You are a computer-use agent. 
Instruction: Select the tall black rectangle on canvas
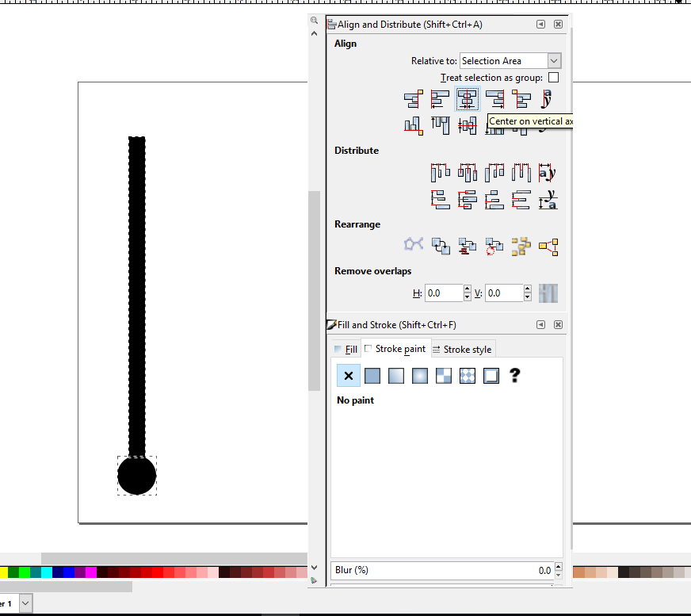point(136,297)
